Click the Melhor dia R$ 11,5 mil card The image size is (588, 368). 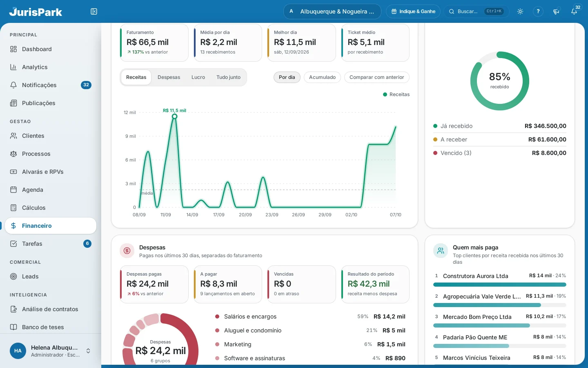[x=302, y=43]
